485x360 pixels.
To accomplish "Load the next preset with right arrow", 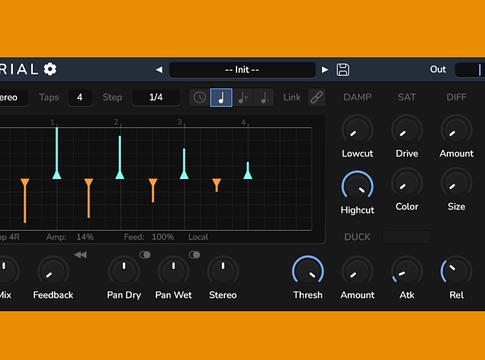I will [325, 70].
